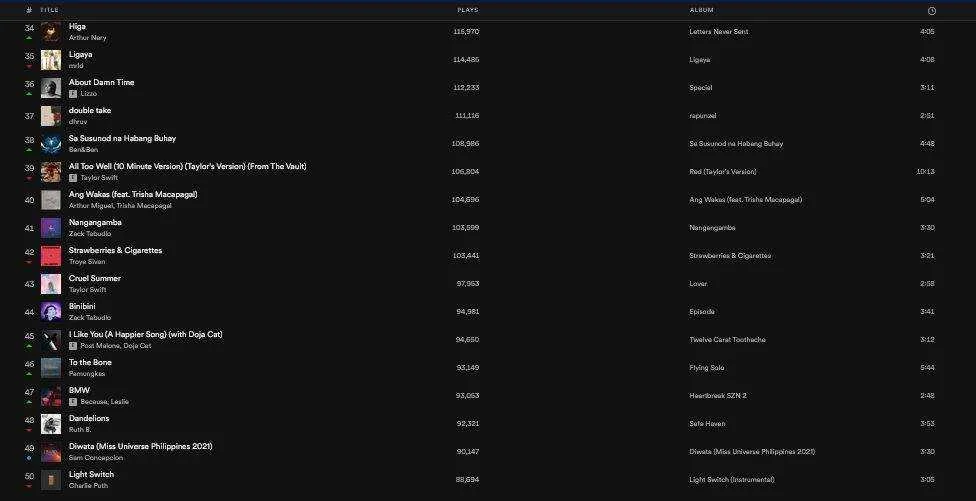
Task: Open Doja Cat artist link
Action: 137,345
